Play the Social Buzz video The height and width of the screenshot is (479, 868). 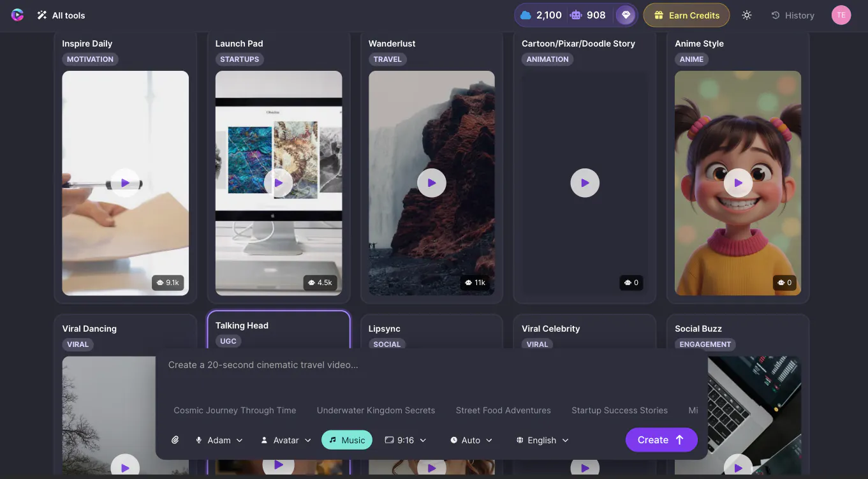738,468
